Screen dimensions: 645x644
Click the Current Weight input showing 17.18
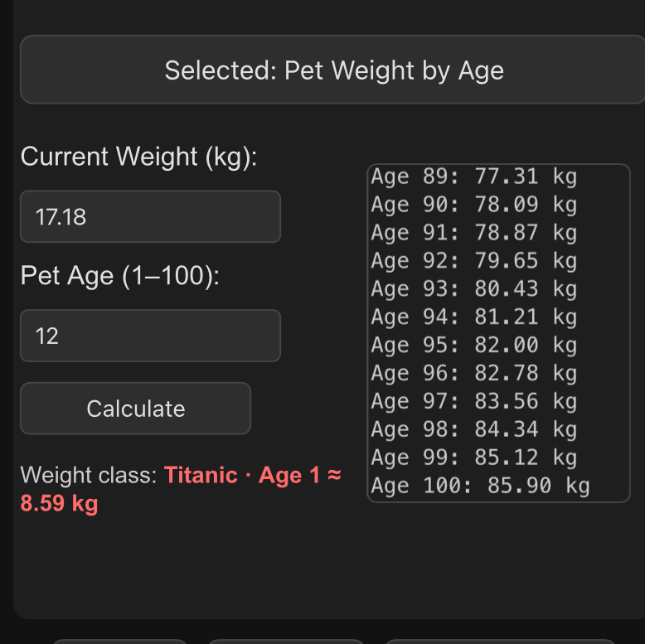coord(150,217)
